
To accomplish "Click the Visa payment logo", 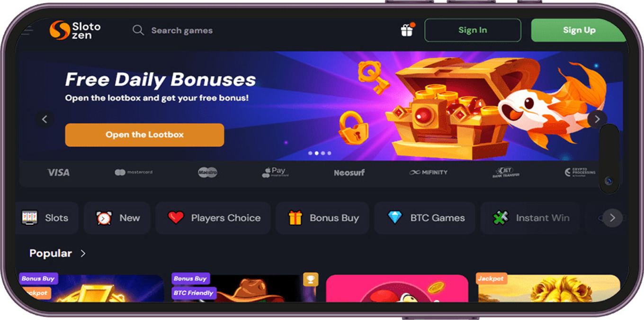I will (x=58, y=173).
